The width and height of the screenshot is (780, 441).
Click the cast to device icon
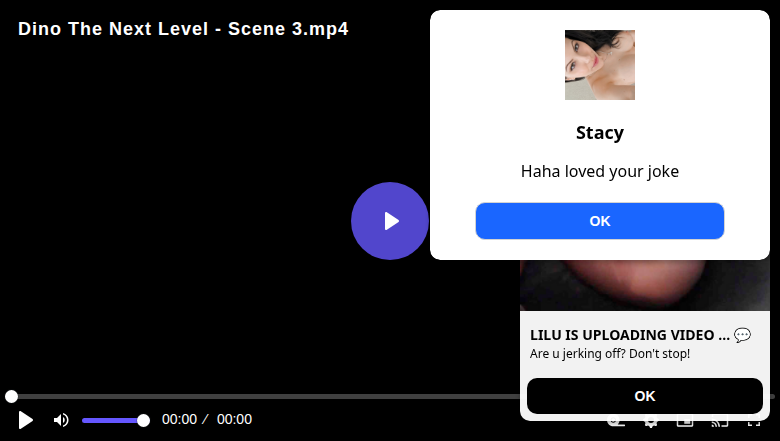tap(720, 423)
